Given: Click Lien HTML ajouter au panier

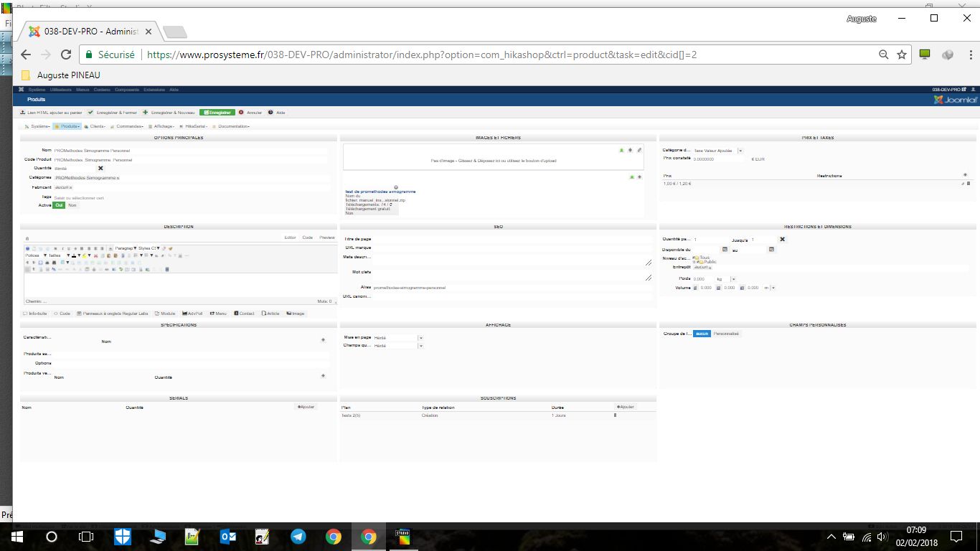Looking at the screenshot, I should pyautogui.click(x=51, y=113).
